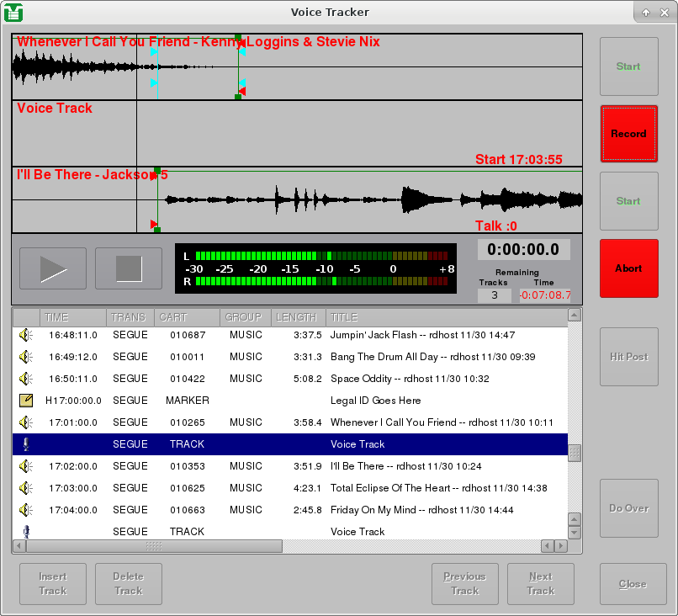678x616 pixels.
Task: Click Delete Track
Action: [x=128, y=583]
